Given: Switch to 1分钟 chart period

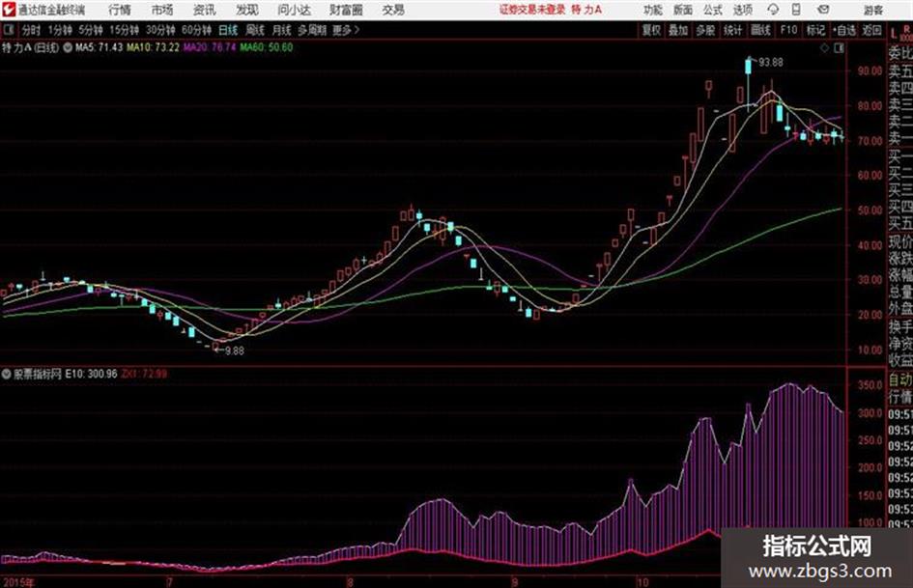Looking at the screenshot, I should pyautogui.click(x=59, y=30).
